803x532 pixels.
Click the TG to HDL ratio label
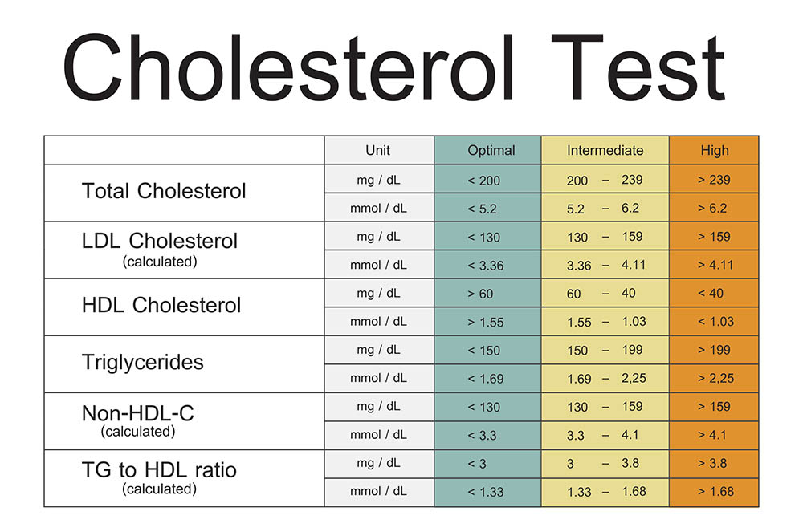point(159,470)
